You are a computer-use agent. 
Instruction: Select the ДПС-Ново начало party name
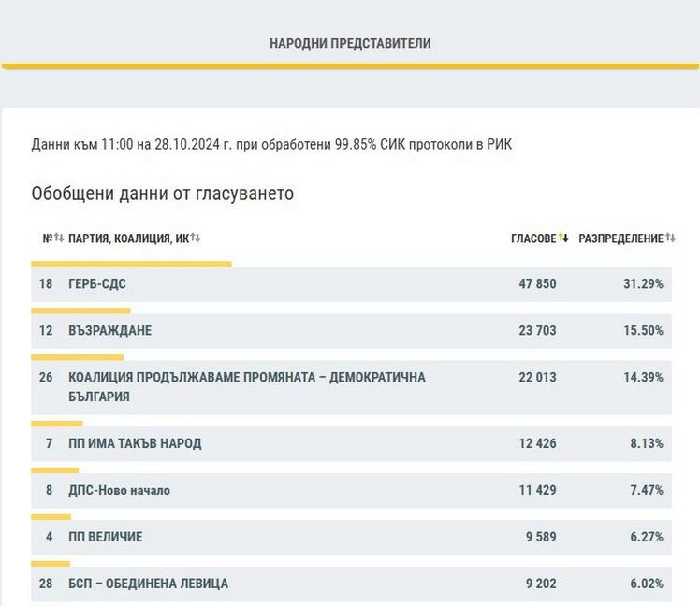(119, 490)
